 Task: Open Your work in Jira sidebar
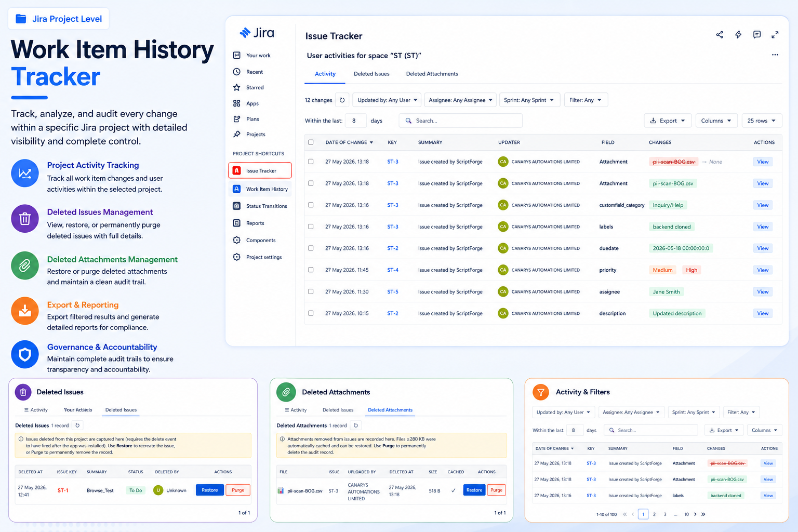pos(258,56)
